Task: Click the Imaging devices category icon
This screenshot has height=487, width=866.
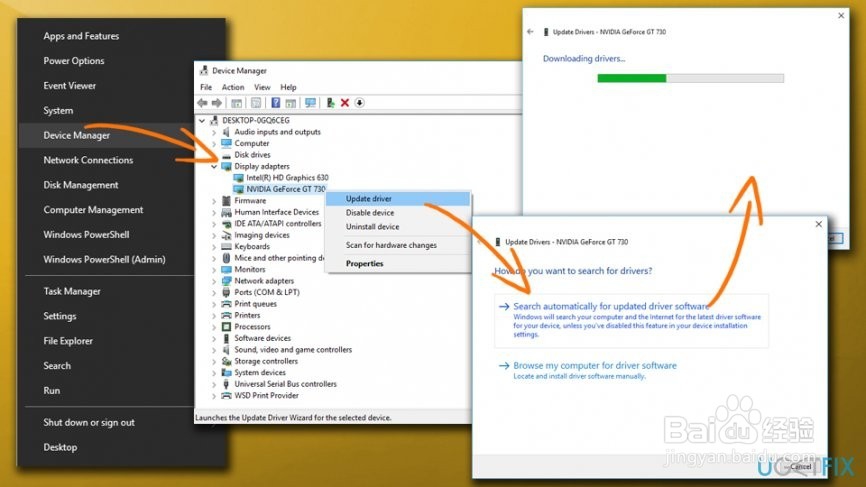Action: click(226, 235)
